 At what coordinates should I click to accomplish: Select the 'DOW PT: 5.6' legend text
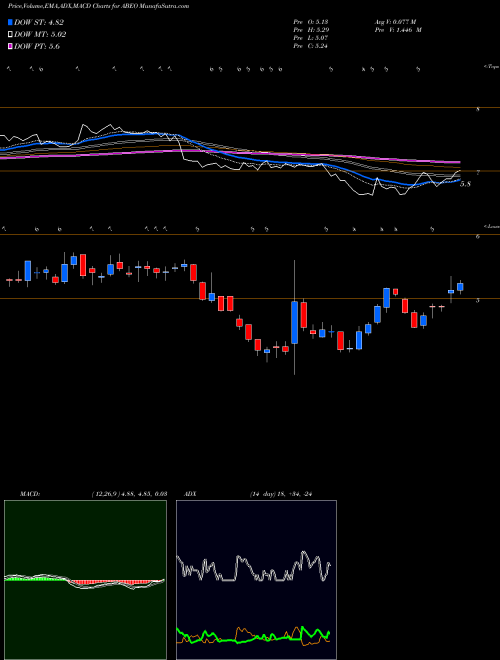(x=37, y=46)
